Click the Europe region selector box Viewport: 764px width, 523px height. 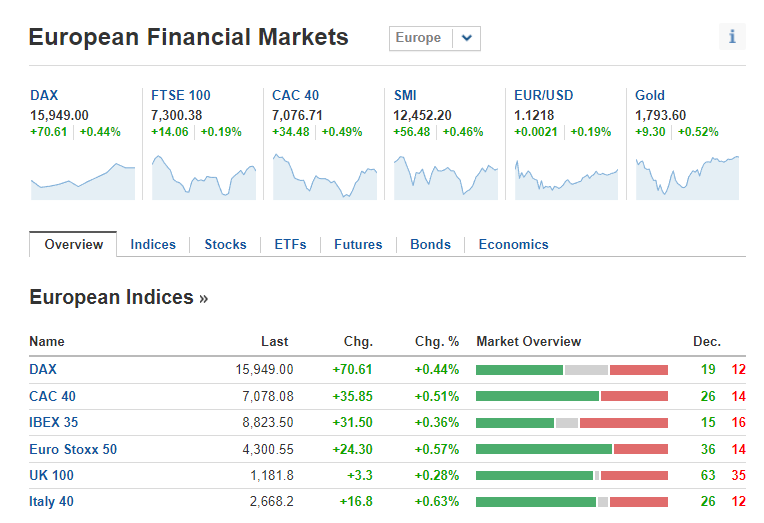(x=435, y=38)
